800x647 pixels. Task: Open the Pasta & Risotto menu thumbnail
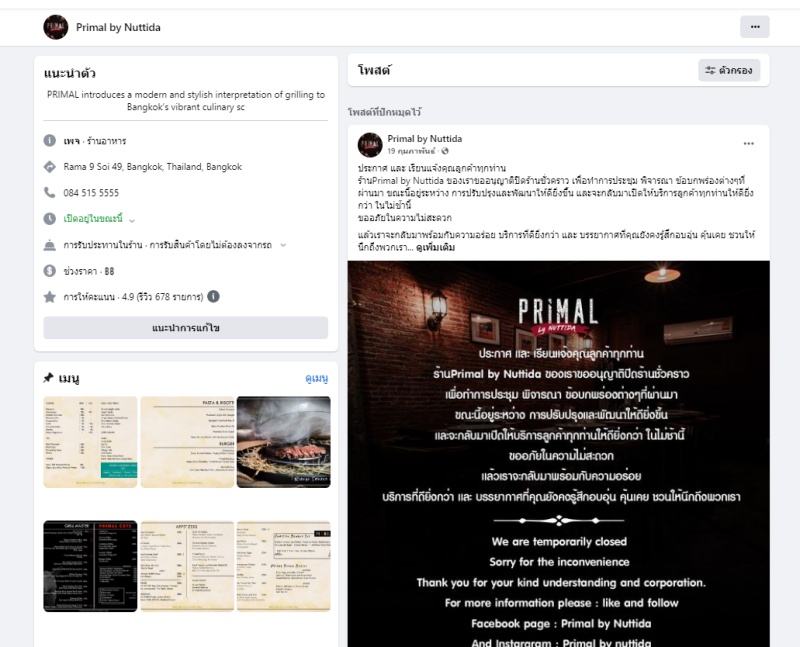click(x=187, y=442)
